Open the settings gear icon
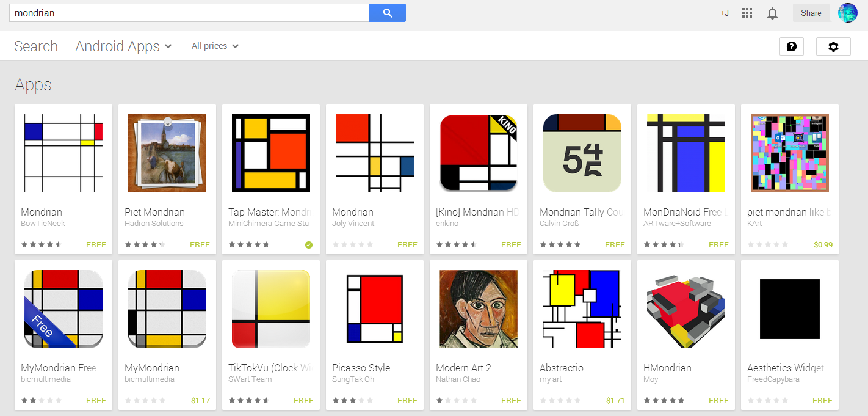 coord(833,46)
